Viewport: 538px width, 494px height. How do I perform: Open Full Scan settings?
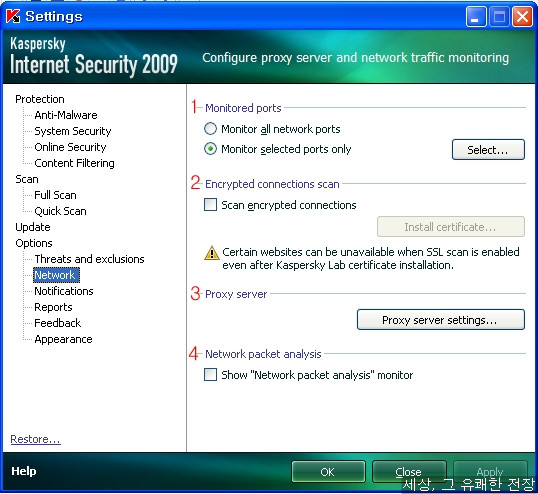coord(55,195)
